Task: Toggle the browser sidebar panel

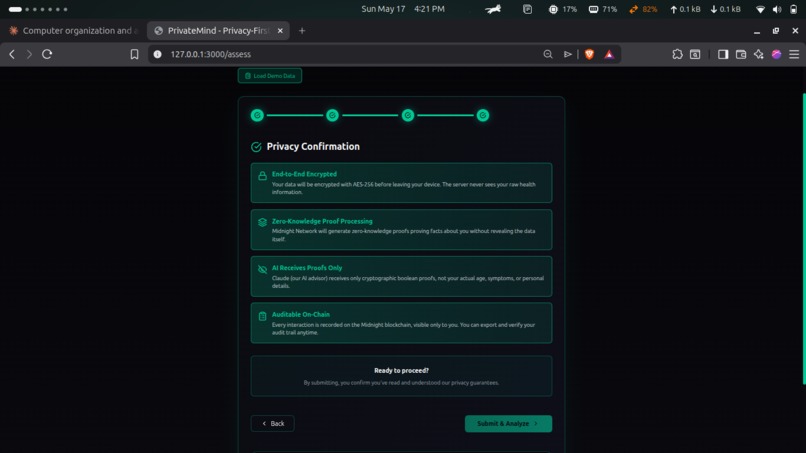Action: pos(723,54)
